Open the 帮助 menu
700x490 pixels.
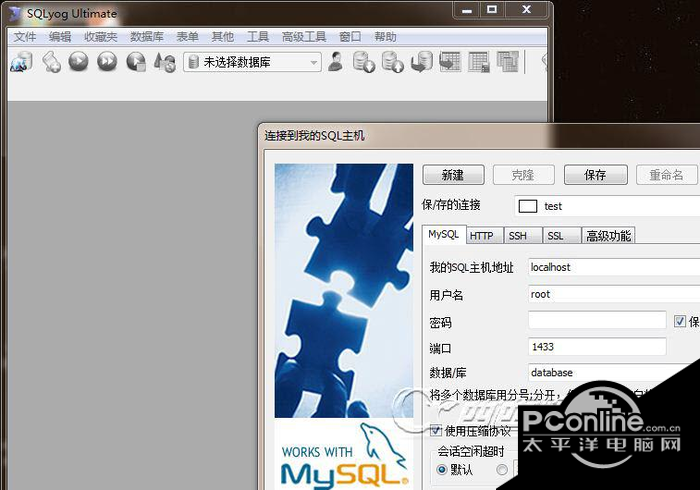(x=385, y=37)
